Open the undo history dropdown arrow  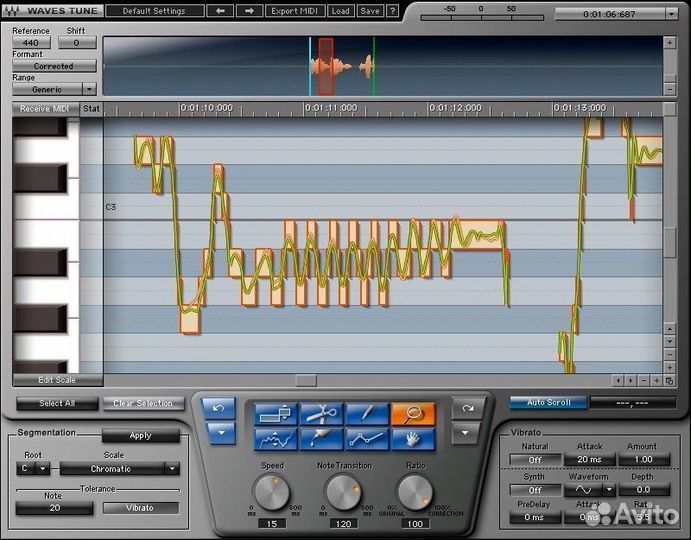(x=220, y=433)
